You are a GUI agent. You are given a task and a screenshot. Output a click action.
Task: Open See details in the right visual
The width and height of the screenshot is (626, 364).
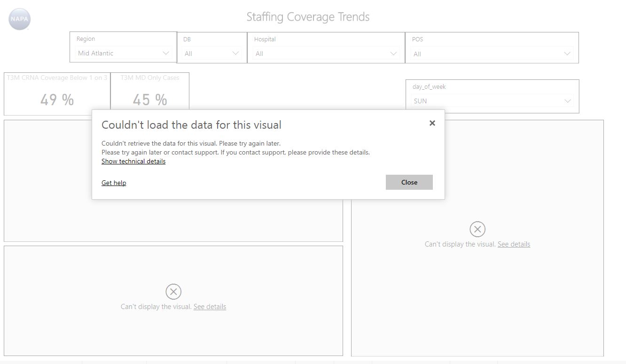point(514,244)
